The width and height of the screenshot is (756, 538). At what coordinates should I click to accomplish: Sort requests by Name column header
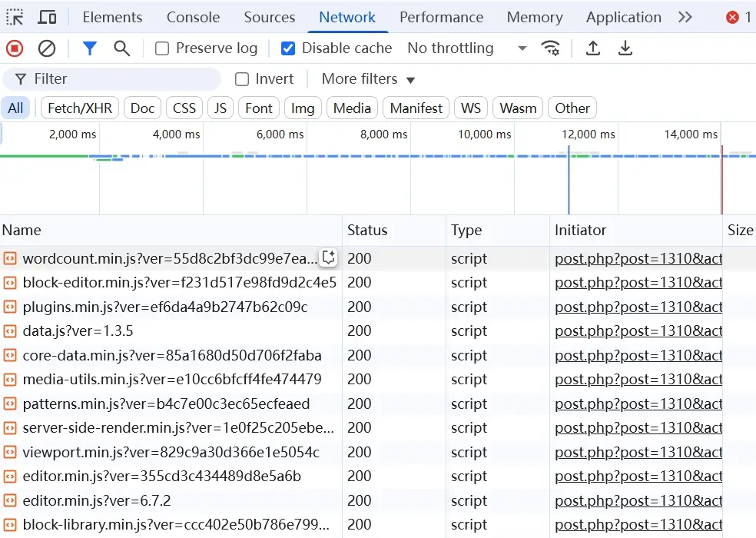171,230
